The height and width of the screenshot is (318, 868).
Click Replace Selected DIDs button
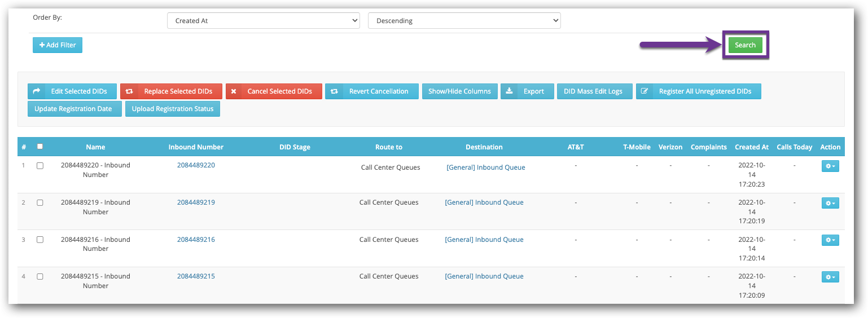point(171,91)
